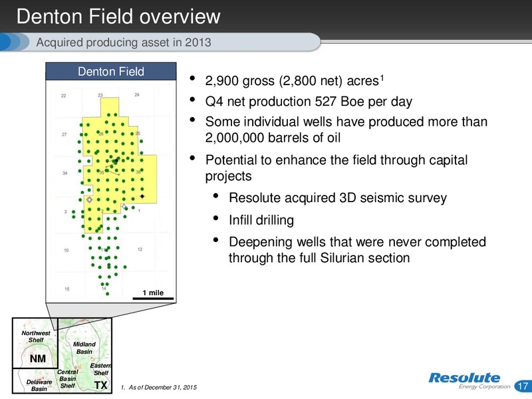Click the '1 mile' scale bar label
The width and height of the screenshot is (532, 399).
click(x=153, y=293)
